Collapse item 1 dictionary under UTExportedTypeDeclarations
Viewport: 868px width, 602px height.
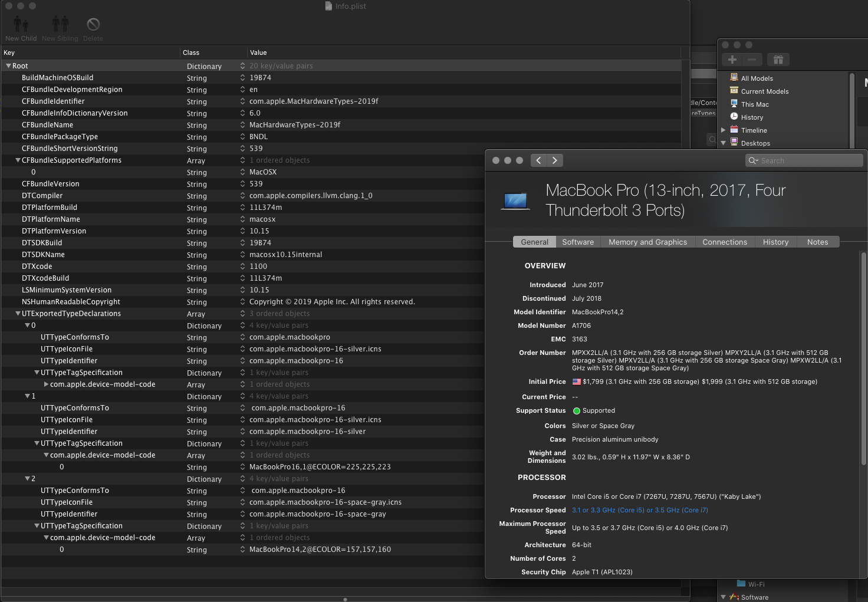[x=27, y=396]
